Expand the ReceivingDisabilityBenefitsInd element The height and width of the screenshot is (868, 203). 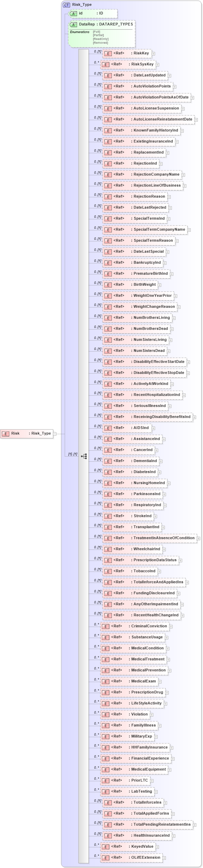tap(194, 417)
